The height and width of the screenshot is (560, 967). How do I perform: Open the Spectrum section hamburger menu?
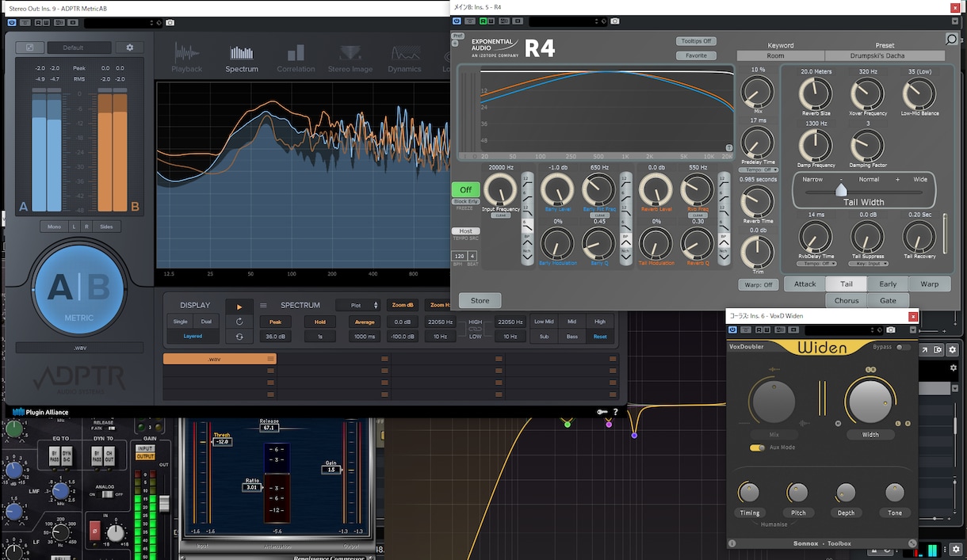tap(264, 306)
